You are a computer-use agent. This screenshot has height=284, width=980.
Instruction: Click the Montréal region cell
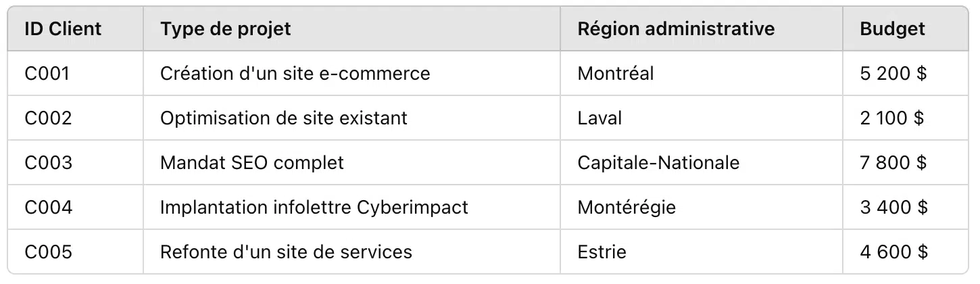click(x=702, y=73)
